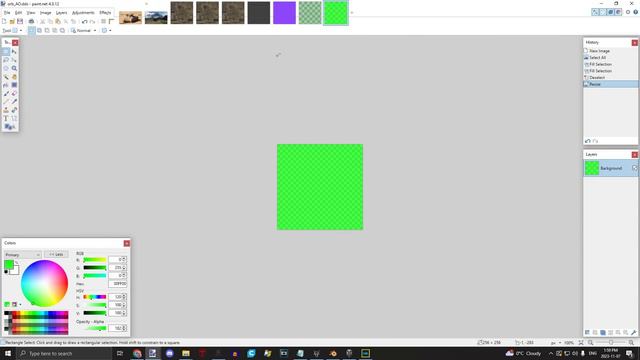Image resolution: width=640 pixels, height=360 pixels.
Task: Toggle the Colors window button
Action: pyautogui.click(x=618, y=12)
